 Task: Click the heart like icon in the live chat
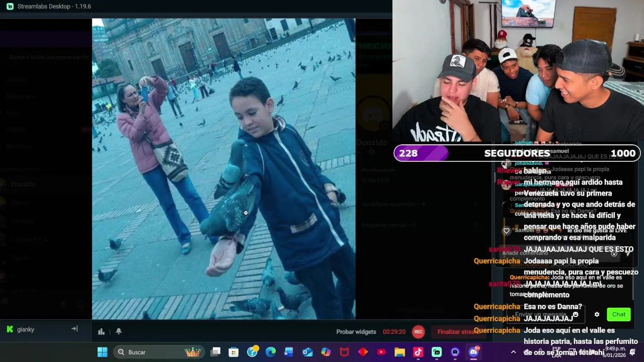pos(507,231)
